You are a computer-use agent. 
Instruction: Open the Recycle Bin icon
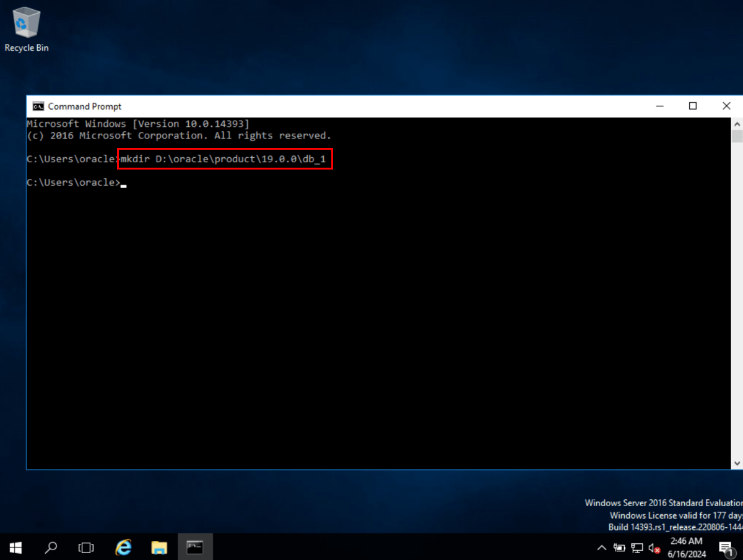click(25, 22)
